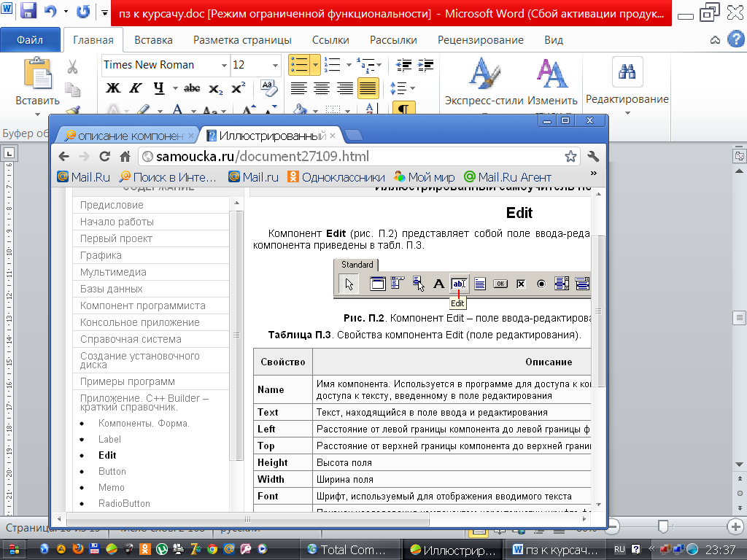Viewport: 747px width, 560px height.
Task: Toggle Word ruler display button
Action: click(x=739, y=156)
